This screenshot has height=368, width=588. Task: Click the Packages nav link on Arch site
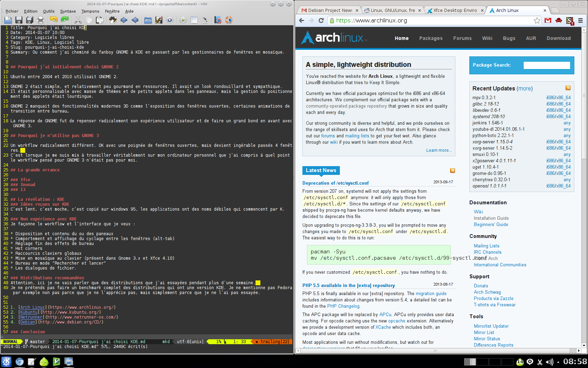tap(431, 38)
